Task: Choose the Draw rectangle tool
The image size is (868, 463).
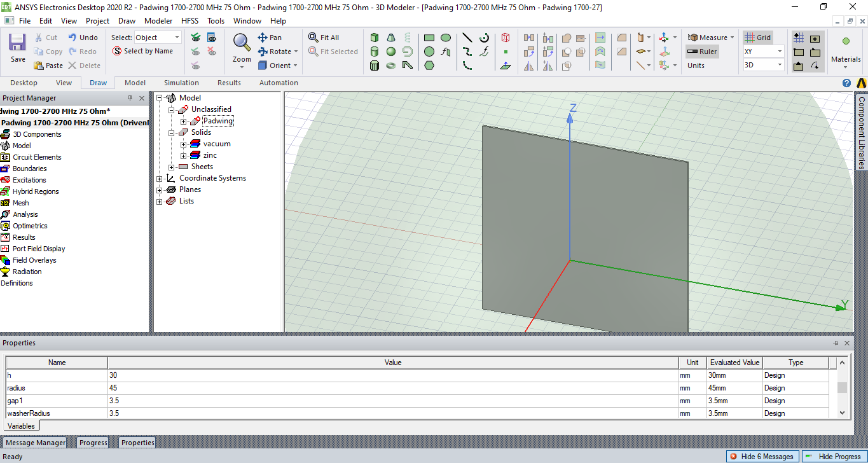Action: click(429, 38)
